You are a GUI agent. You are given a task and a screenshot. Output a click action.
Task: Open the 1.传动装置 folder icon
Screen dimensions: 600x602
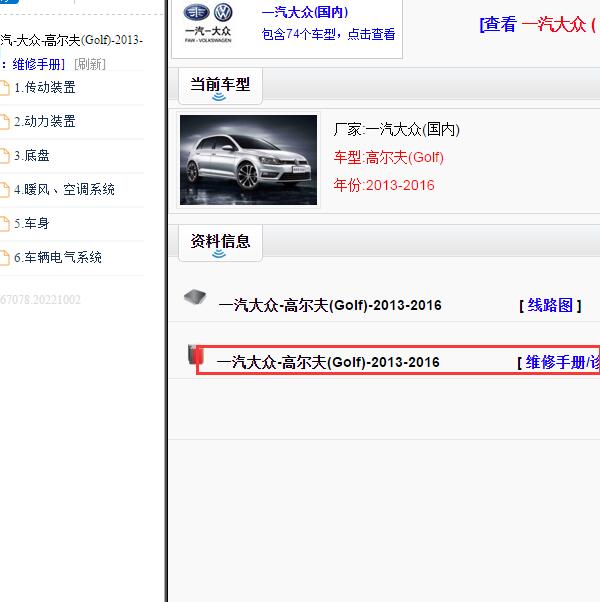pos(5,88)
